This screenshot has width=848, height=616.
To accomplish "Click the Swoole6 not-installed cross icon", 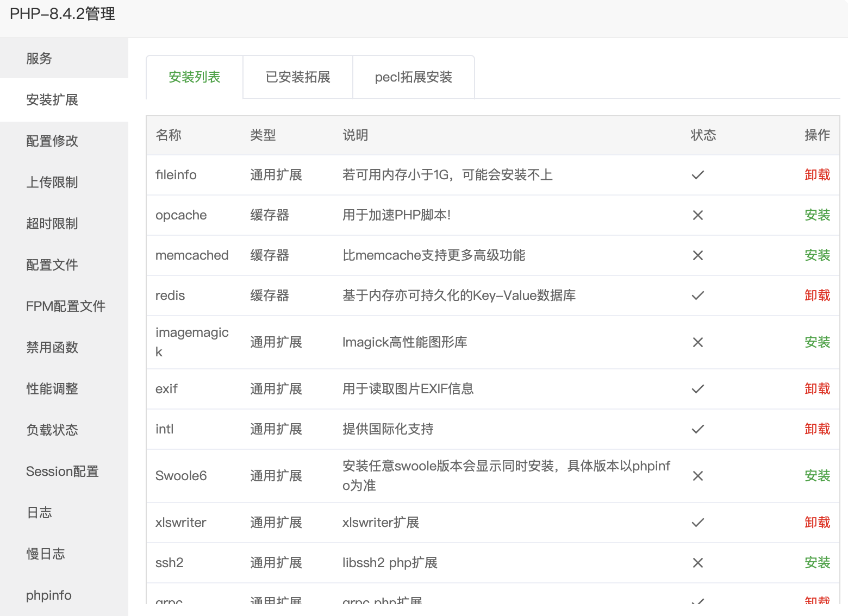I will coord(698,476).
